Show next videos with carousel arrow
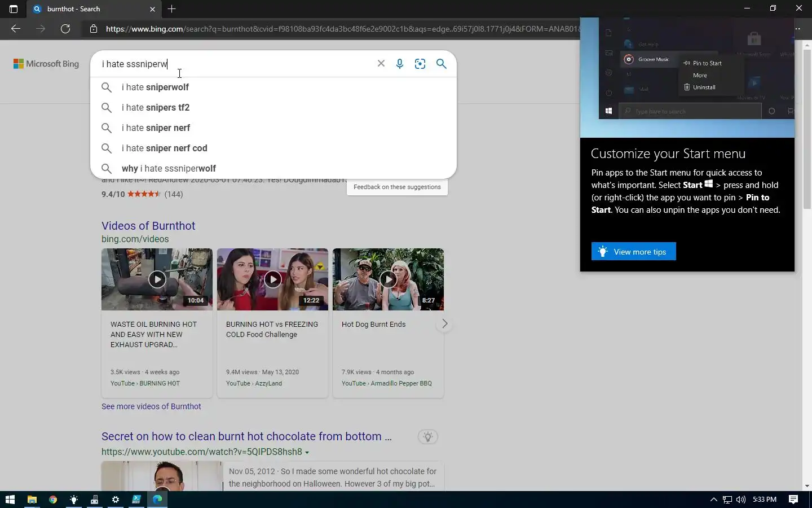This screenshot has width=812, height=508. click(x=444, y=324)
